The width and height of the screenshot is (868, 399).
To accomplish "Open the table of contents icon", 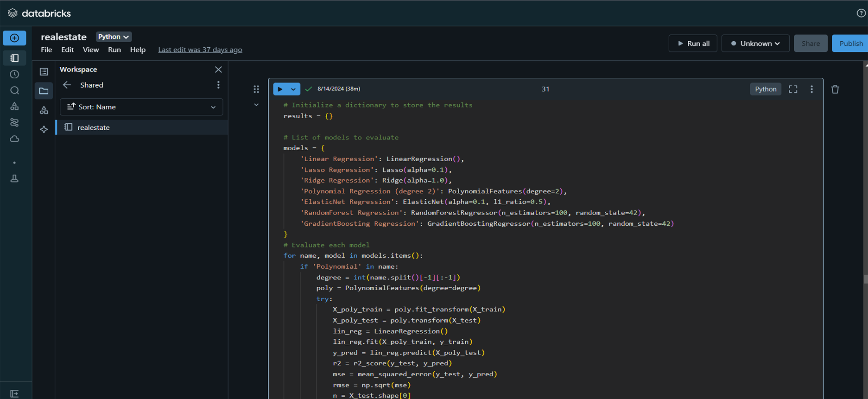I will [x=44, y=72].
